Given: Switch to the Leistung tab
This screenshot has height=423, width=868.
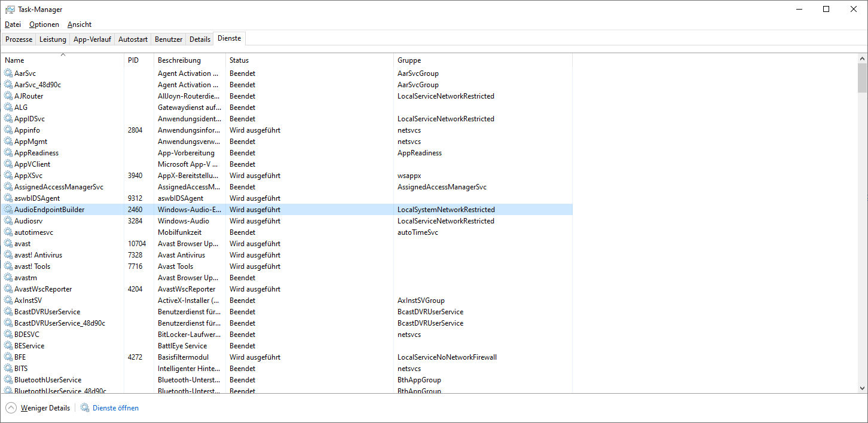Looking at the screenshot, I should (x=53, y=39).
